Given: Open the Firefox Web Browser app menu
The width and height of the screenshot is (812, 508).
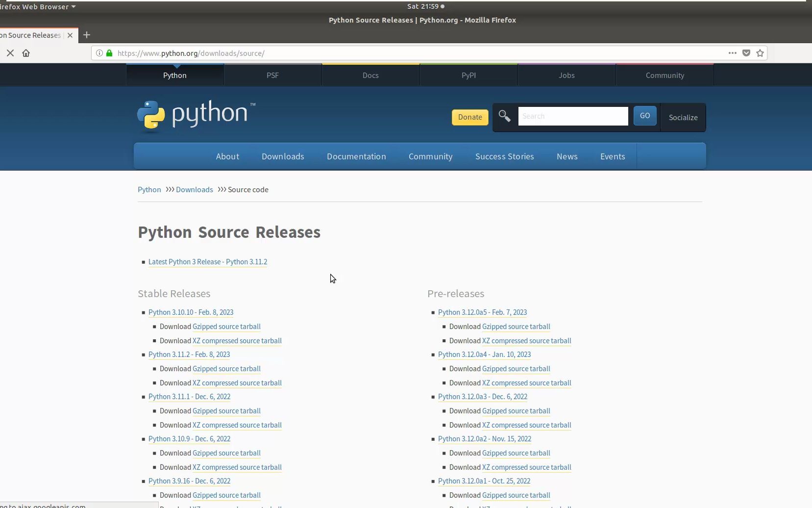Looking at the screenshot, I should (38, 6).
